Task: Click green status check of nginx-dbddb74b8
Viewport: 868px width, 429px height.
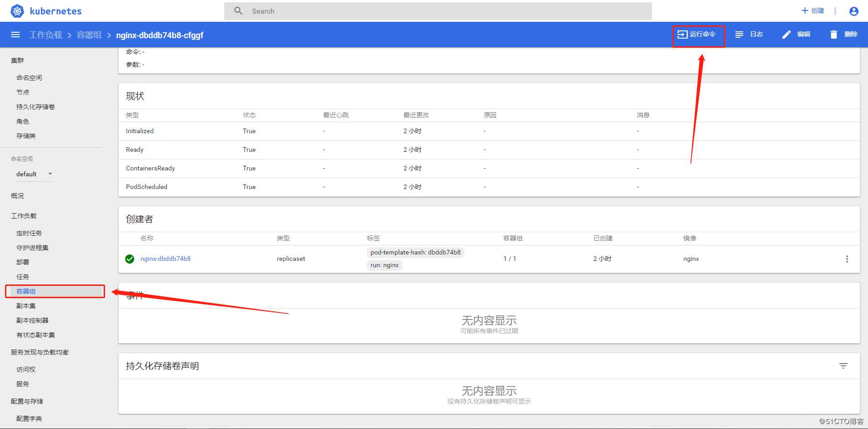Action: click(130, 259)
